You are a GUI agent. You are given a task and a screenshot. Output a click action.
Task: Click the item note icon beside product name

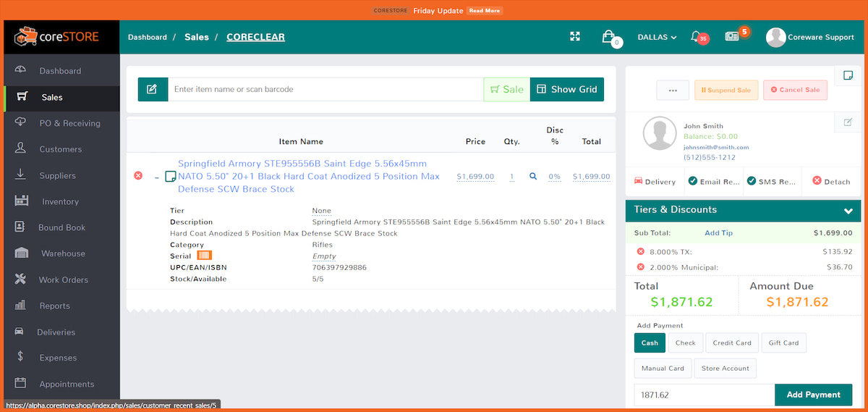171,177
